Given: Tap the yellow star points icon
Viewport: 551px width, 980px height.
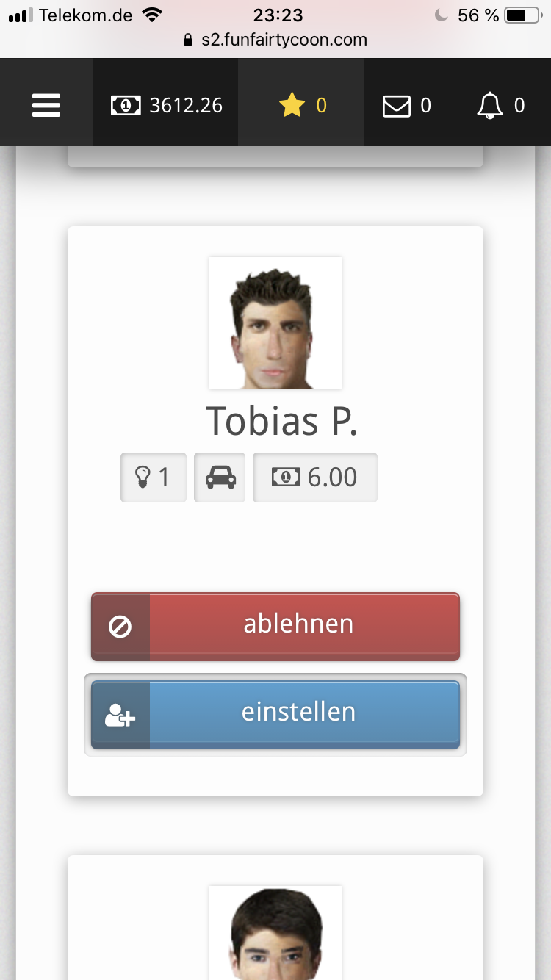Looking at the screenshot, I should pos(291,106).
